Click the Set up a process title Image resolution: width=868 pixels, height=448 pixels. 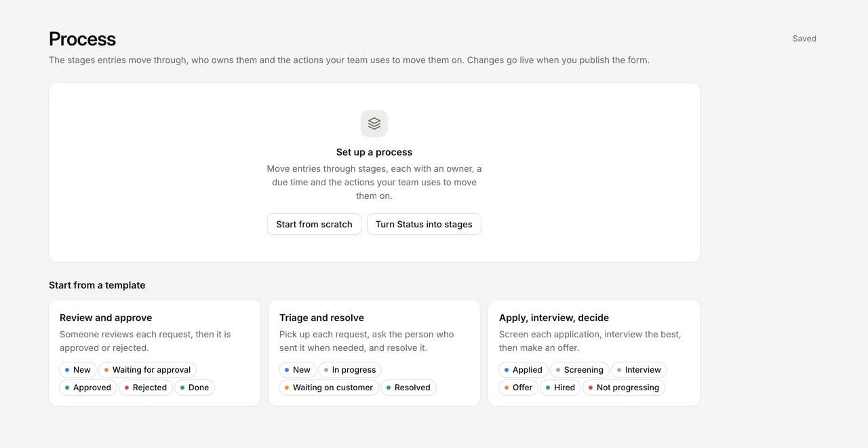[374, 152]
